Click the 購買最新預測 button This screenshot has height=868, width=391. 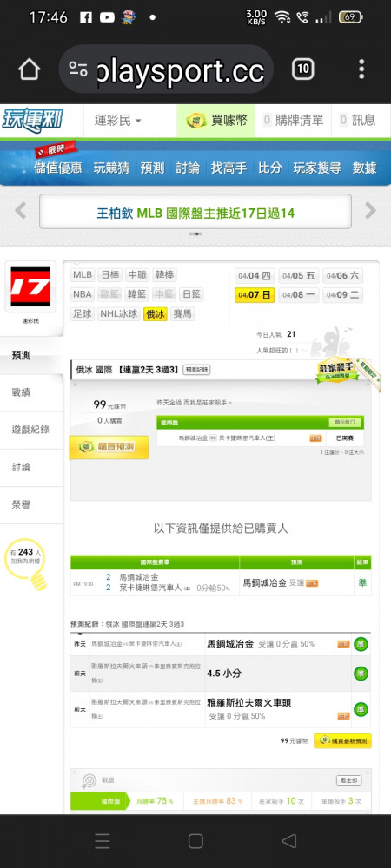click(x=343, y=740)
